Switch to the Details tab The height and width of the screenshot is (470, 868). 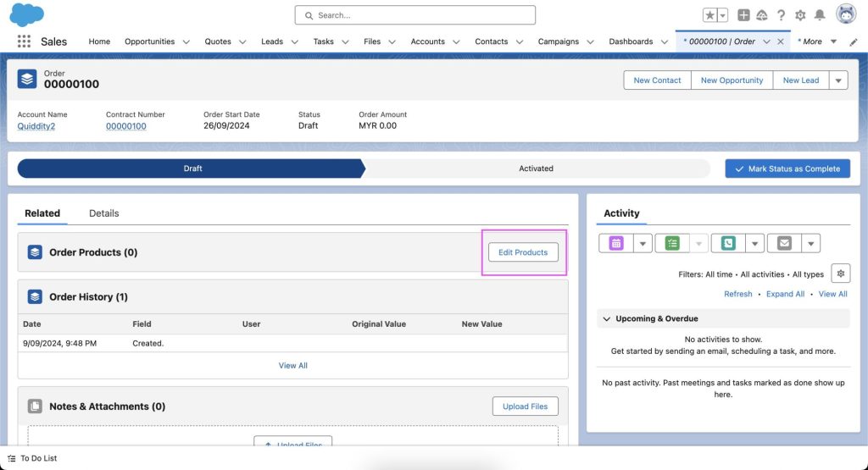click(104, 213)
